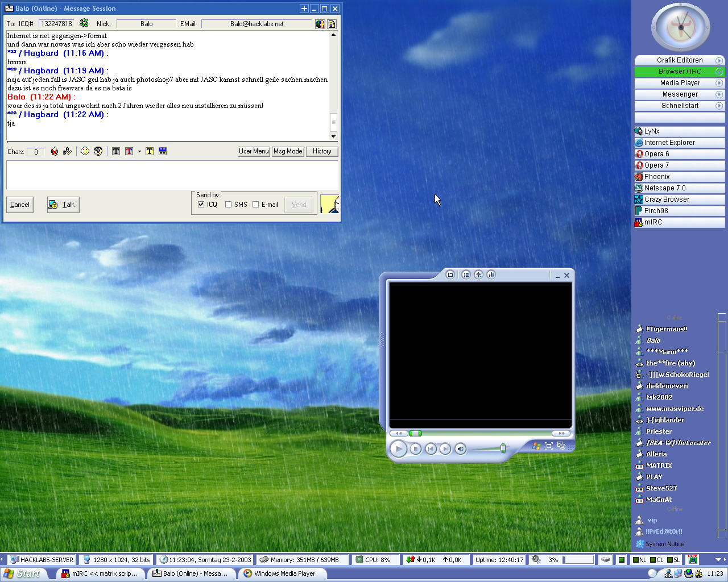Open the font color dropdown arrow

(x=139, y=152)
